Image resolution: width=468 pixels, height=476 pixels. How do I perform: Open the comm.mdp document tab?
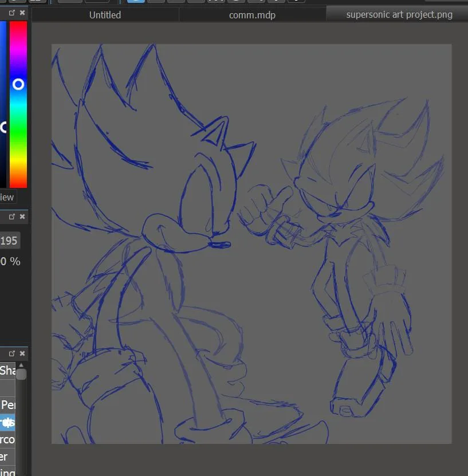click(x=252, y=15)
